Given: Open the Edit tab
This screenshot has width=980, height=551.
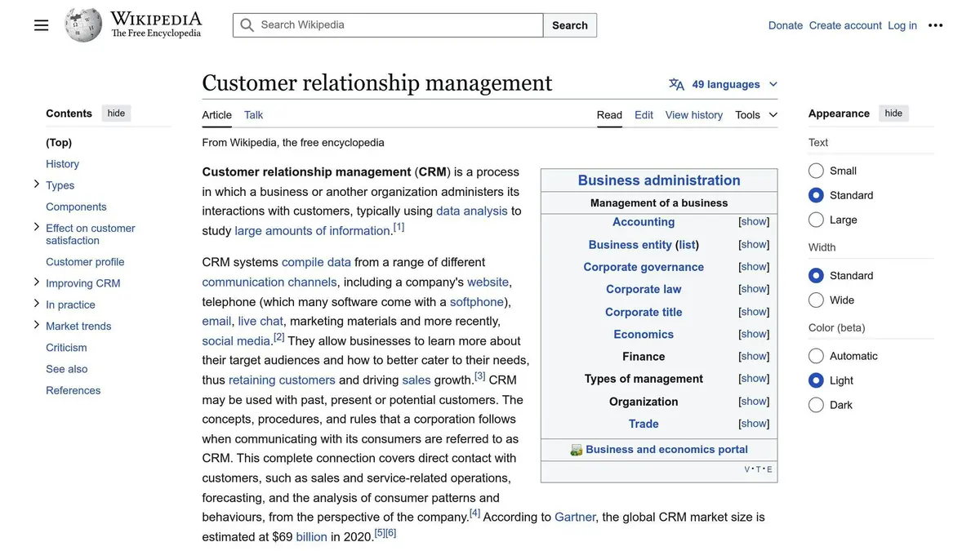Looking at the screenshot, I should (x=644, y=115).
